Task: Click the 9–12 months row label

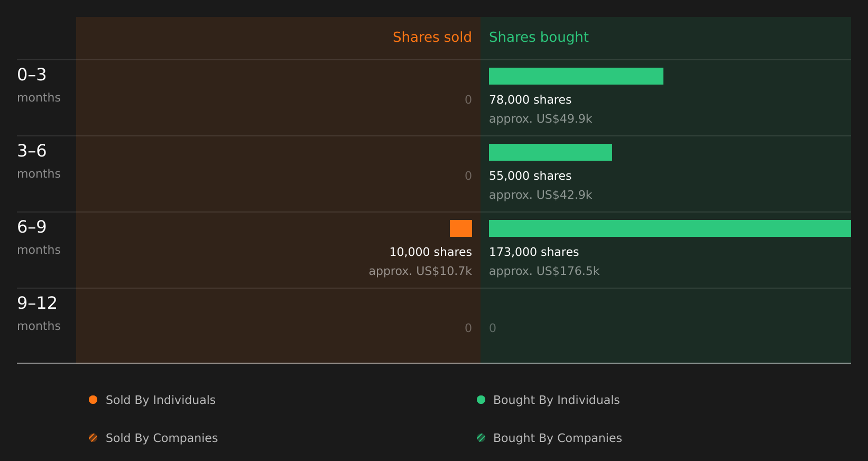Action: pos(39,314)
